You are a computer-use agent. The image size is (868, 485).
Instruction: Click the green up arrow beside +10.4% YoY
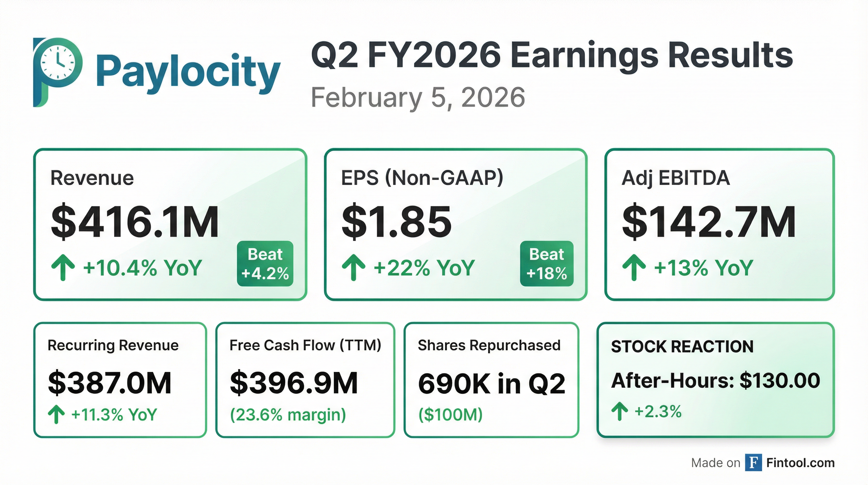pyautogui.click(x=63, y=268)
